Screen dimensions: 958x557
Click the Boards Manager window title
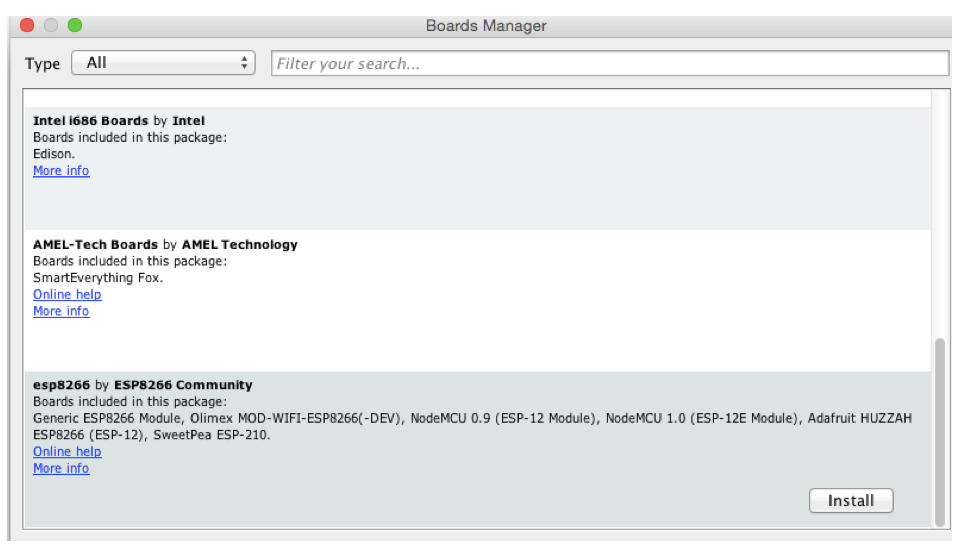486,26
